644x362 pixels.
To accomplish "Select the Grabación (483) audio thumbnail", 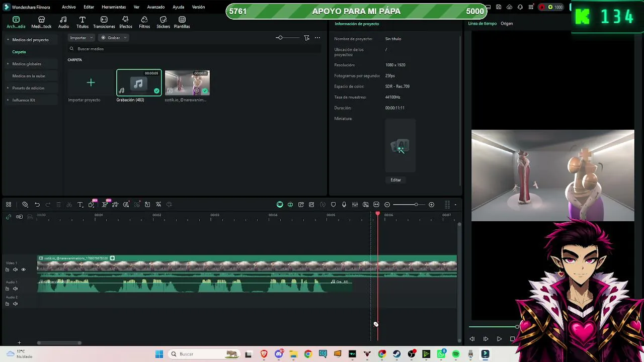I will click(x=139, y=82).
